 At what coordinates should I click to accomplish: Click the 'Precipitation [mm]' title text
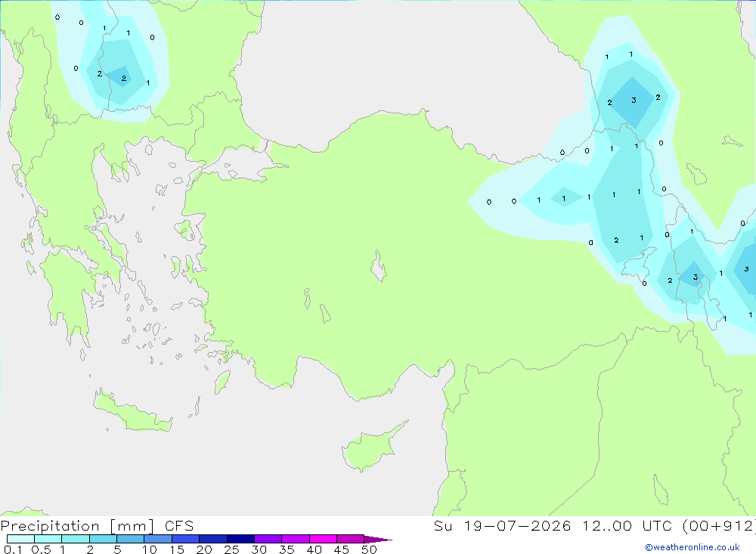click(x=77, y=526)
